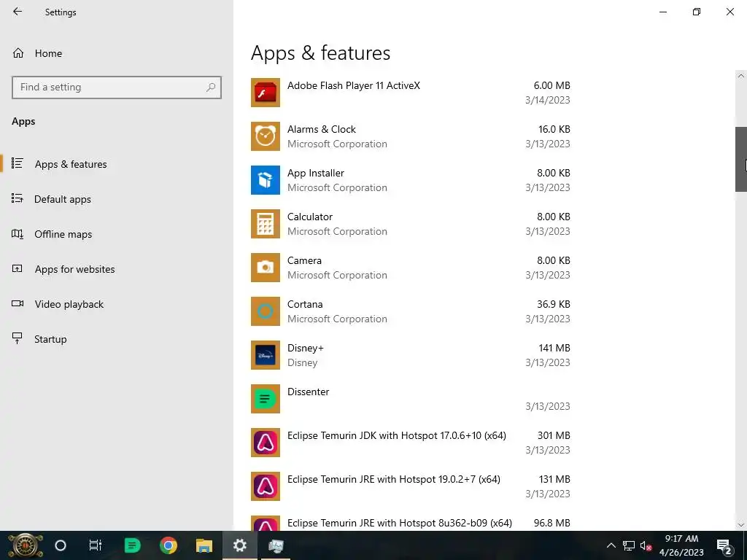This screenshot has width=747, height=560.
Task: Click the App Installer box icon
Action: [x=266, y=180]
